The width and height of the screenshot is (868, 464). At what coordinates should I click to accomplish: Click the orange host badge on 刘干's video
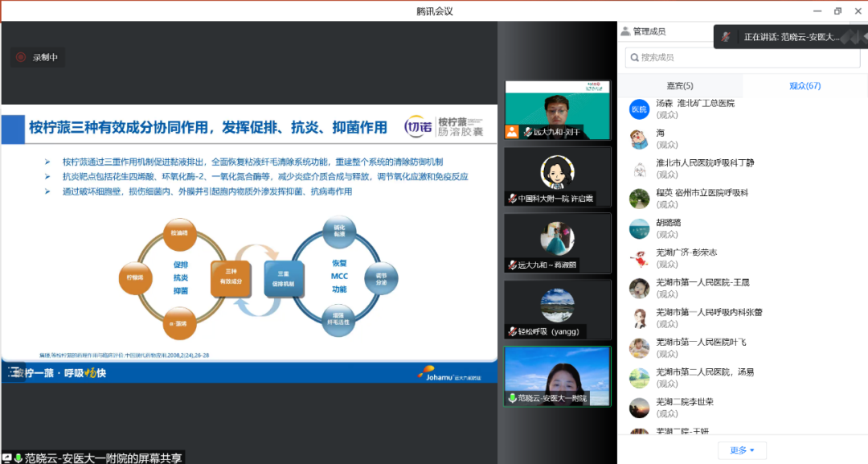coord(511,132)
